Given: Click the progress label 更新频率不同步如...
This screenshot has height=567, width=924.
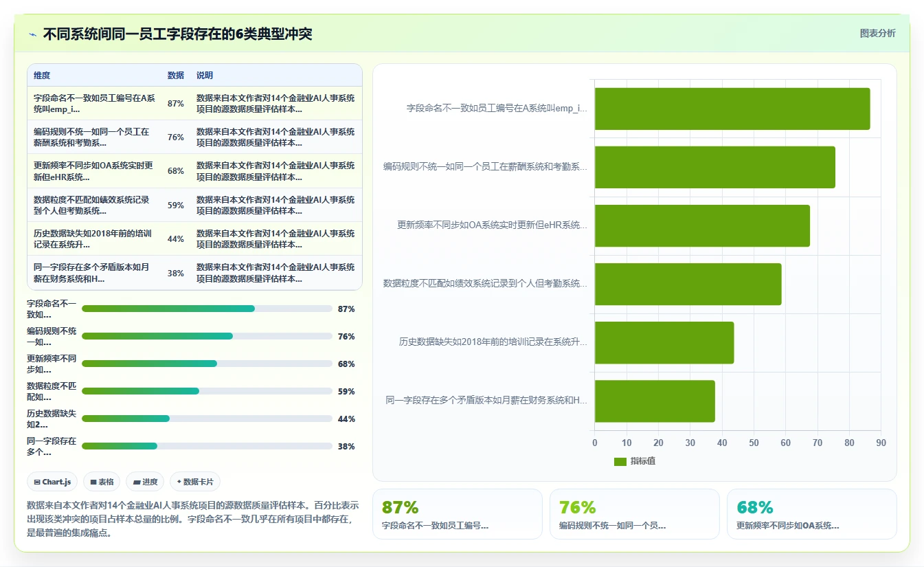Looking at the screenshot, I should coord(52,364).
